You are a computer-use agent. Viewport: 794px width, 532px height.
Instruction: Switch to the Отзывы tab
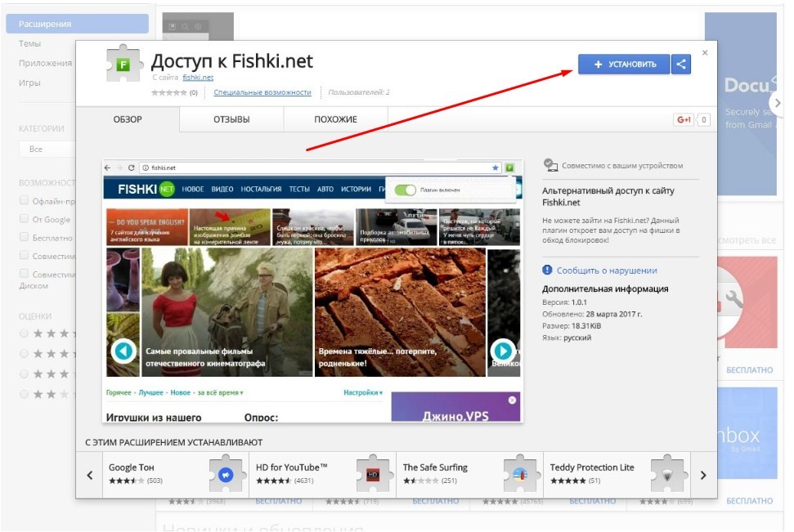pyautogui.click(x=231, y=119)
